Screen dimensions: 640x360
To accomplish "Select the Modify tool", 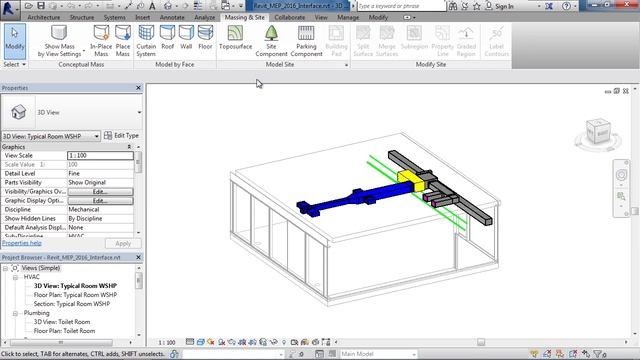I will (15, 41).
